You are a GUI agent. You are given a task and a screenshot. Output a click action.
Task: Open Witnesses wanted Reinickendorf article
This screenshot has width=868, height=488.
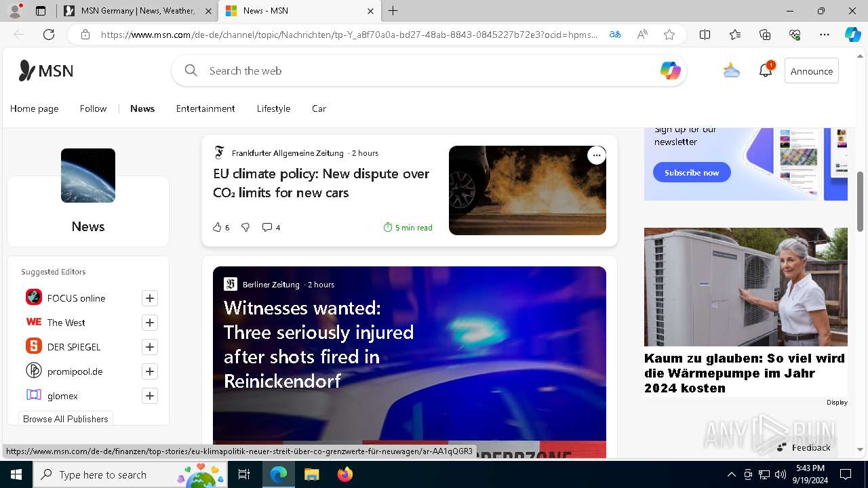pos(319,344)
